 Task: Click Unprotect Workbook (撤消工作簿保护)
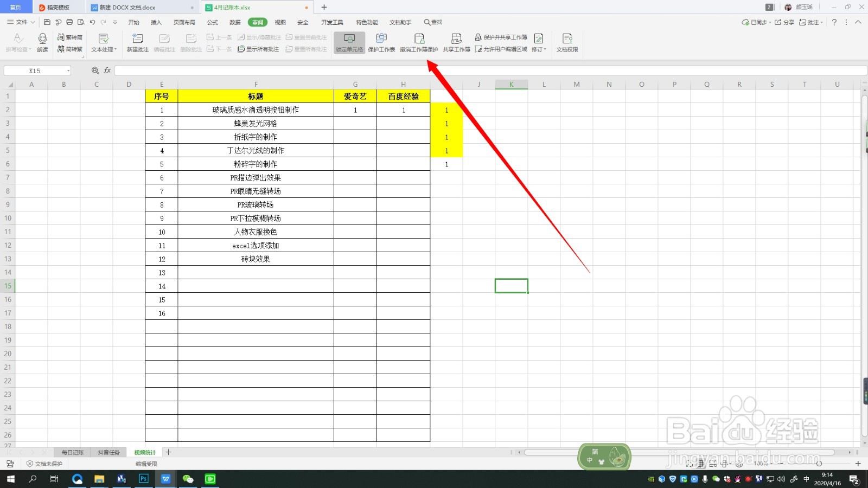point(419,43)
